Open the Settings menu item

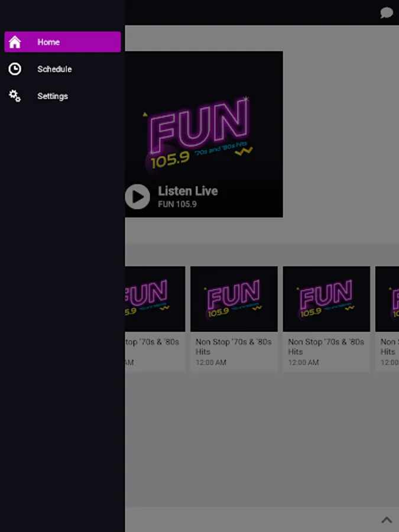tap(63, 96)
